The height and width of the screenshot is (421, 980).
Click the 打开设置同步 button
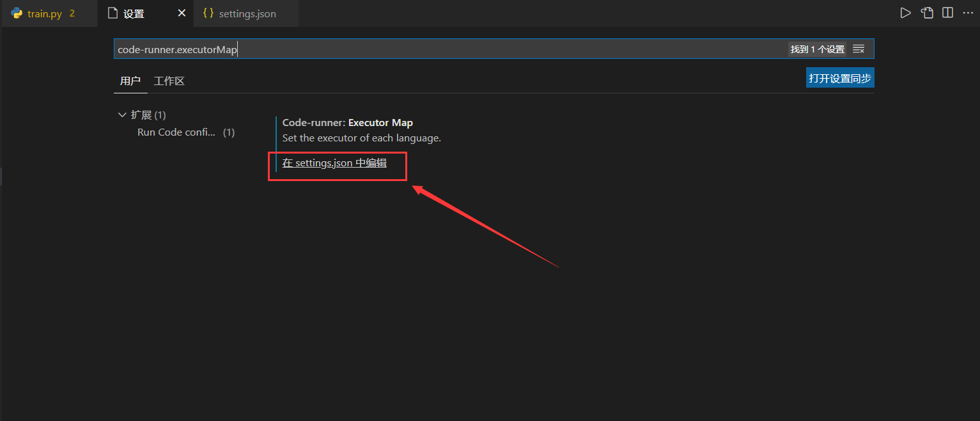click(839, 77)
